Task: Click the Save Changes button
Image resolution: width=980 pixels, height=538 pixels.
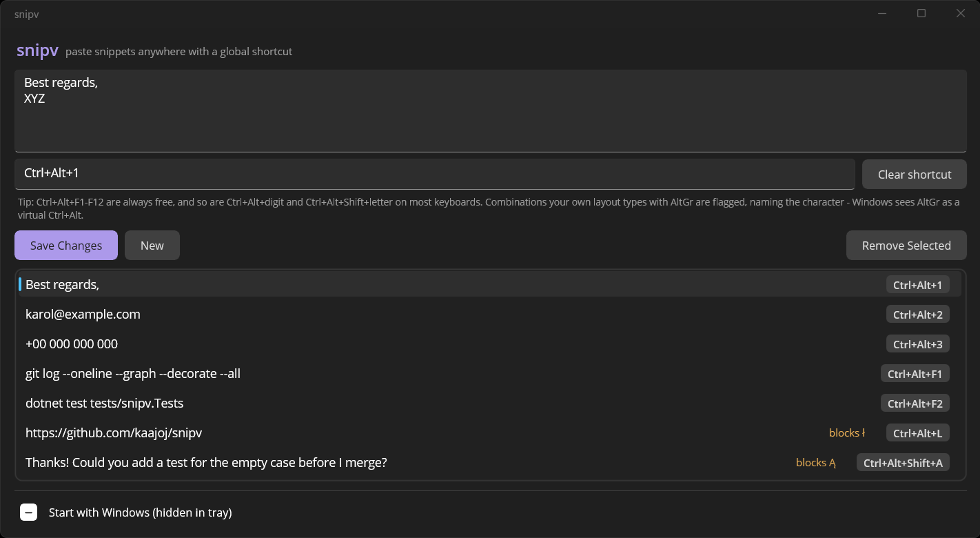Action: tap(66, 246)
